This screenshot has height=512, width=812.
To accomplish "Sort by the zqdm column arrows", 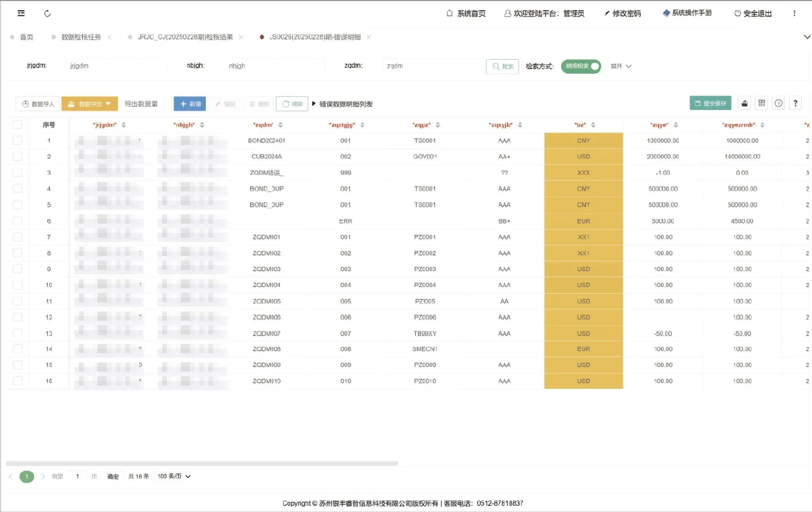I will 281,125.
